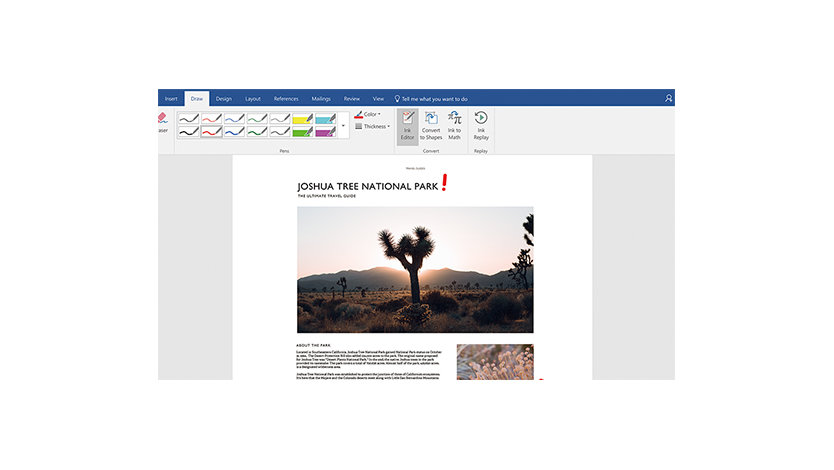Open the View tab

(378, 99)
